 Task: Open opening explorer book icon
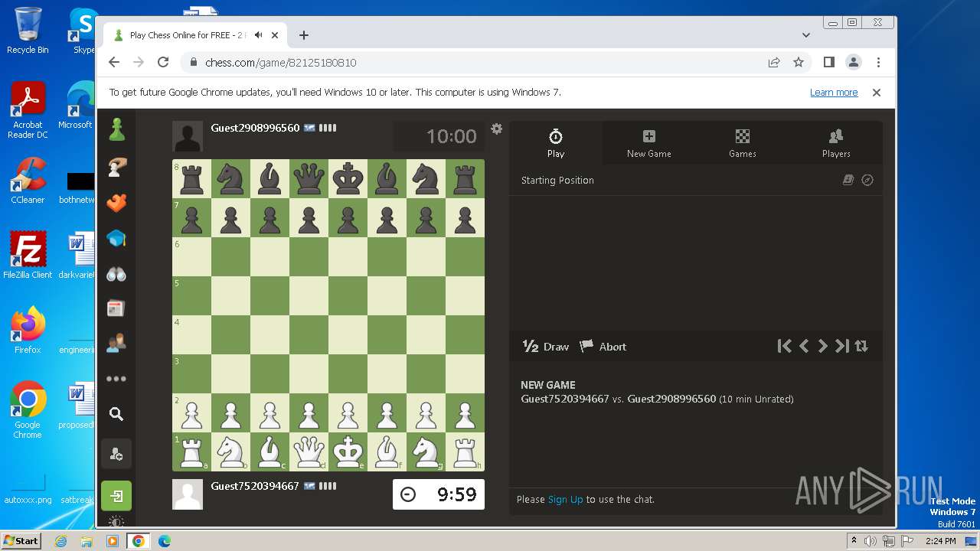pyautogui.click(x=848, y=181)
